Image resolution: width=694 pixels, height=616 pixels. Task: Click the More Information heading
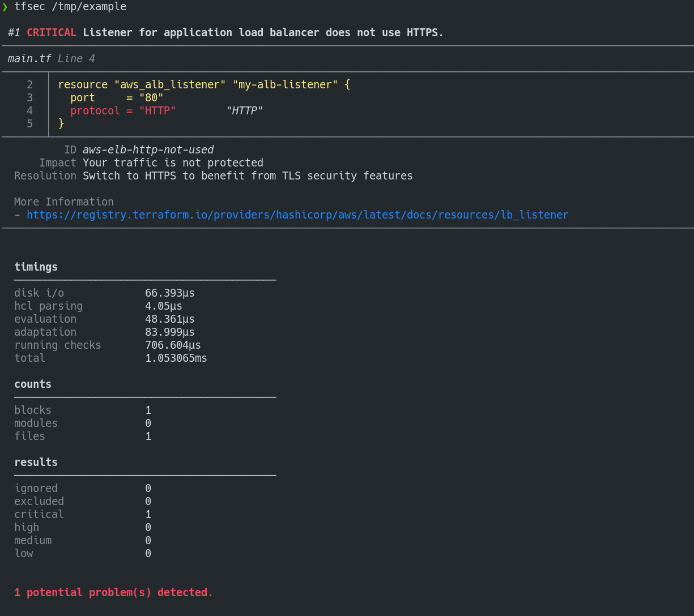pos(63,202)
